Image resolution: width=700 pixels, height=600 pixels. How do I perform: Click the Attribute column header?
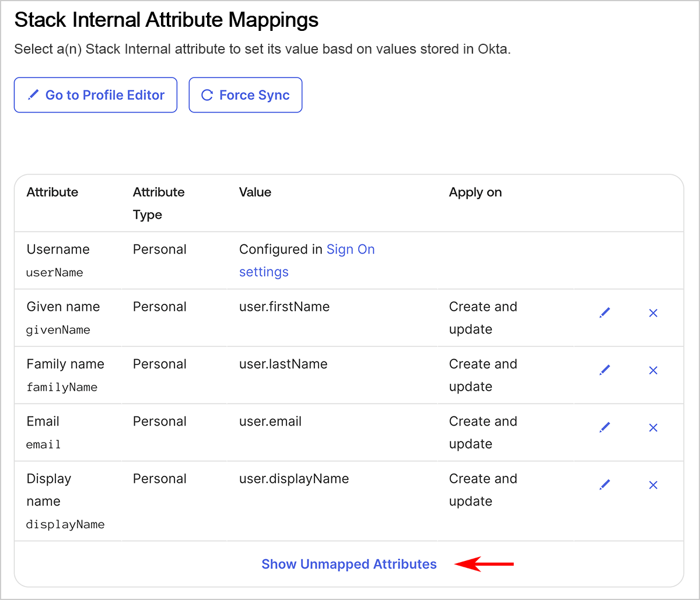(52, 192)
